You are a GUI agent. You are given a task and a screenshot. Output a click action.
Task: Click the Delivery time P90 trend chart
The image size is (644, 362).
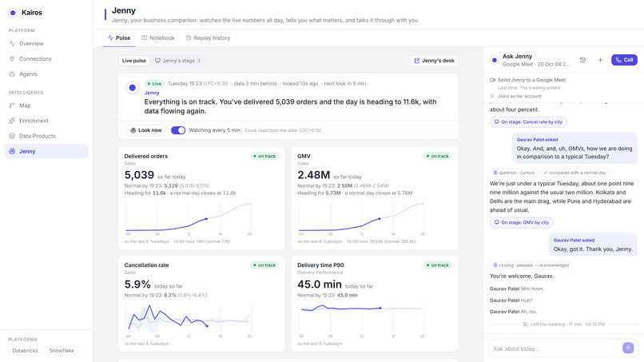[x=362, y=320]
